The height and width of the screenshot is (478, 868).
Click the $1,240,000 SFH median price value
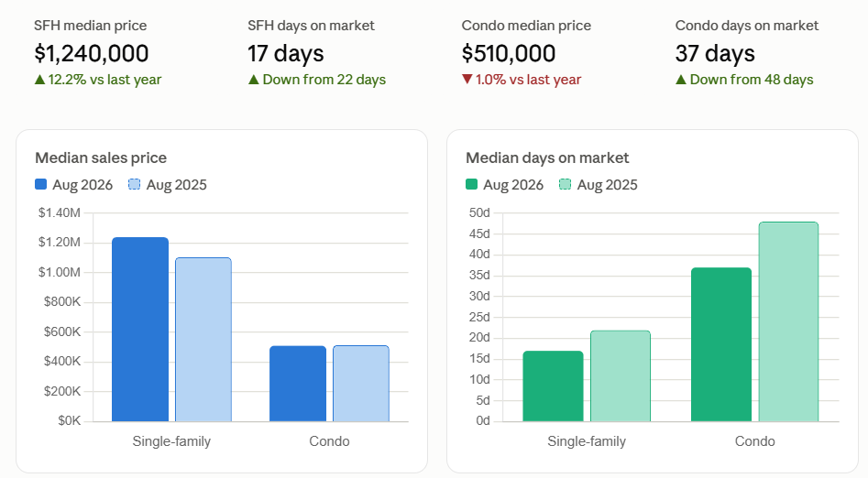pos(92,54)
